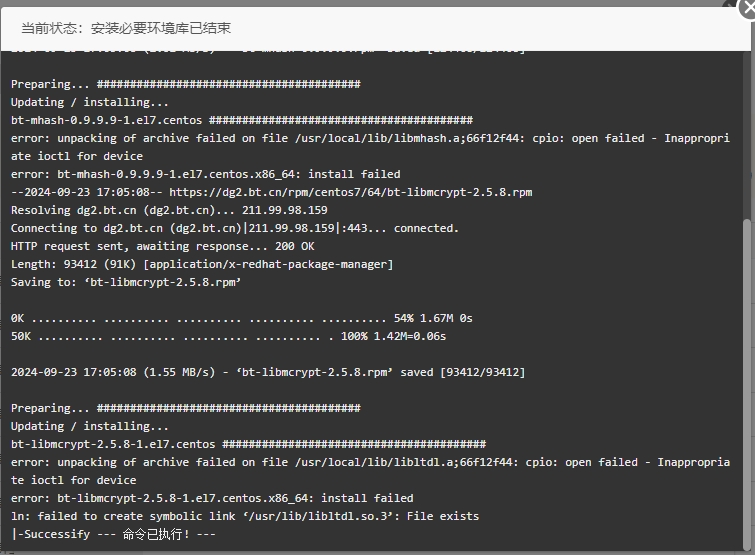
Task: Click the libmhash.a unpacking error line
Action: [370, 147]
